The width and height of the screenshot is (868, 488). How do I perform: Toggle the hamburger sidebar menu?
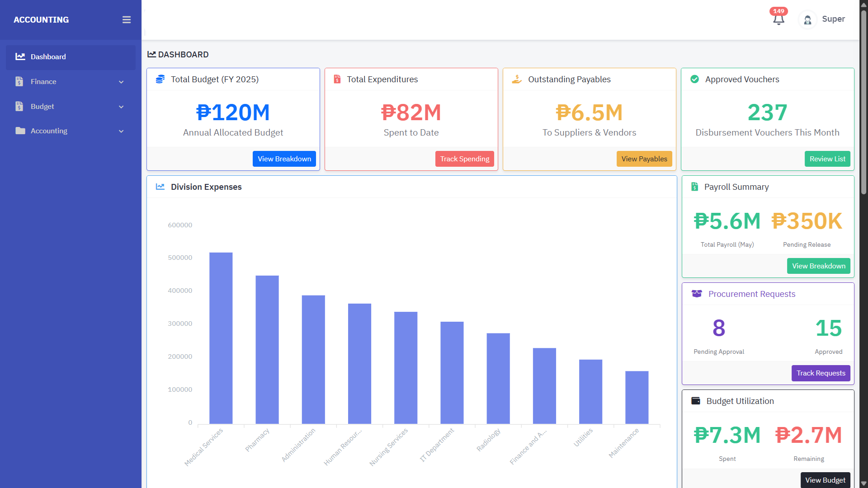[x=127, y=20]
